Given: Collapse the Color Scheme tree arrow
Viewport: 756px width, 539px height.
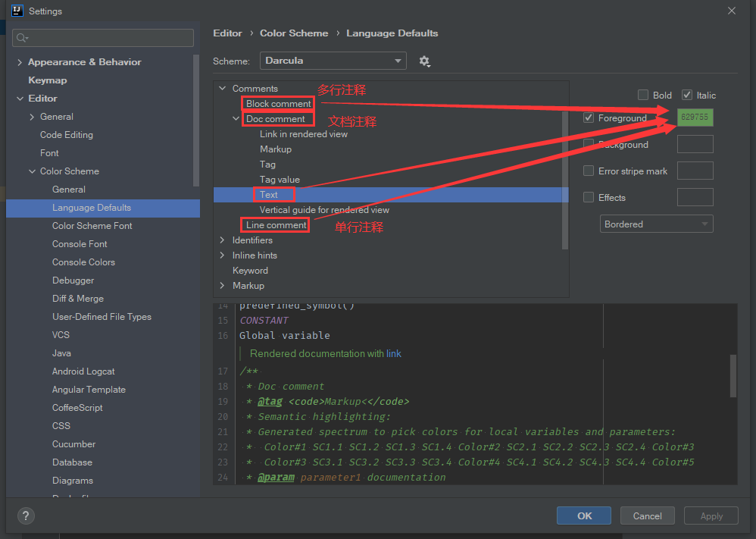Looking at the screenshot, I should coord(32,171).
